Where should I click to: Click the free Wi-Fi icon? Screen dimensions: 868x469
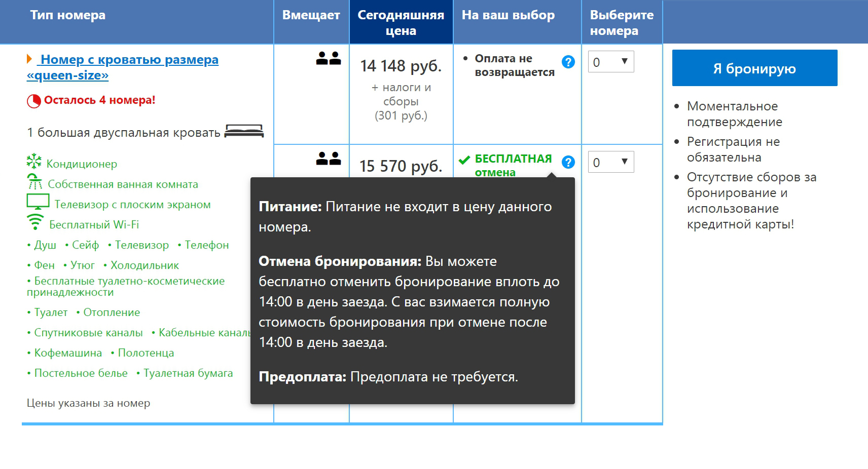(35, 222)
